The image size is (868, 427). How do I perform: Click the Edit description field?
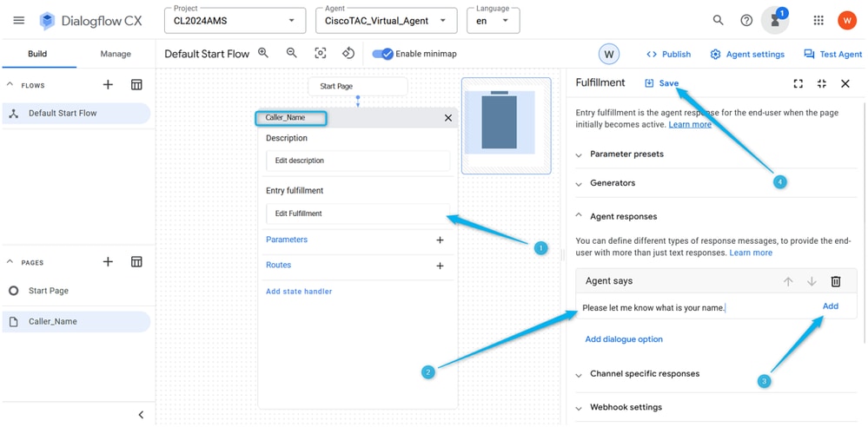tap(358, 161)
